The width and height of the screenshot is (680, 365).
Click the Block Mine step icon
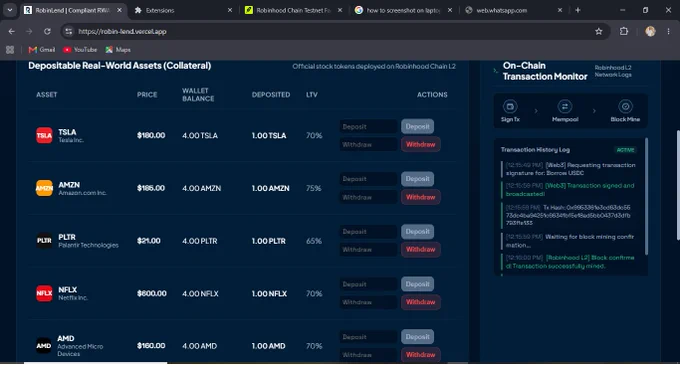pos(625,106)
